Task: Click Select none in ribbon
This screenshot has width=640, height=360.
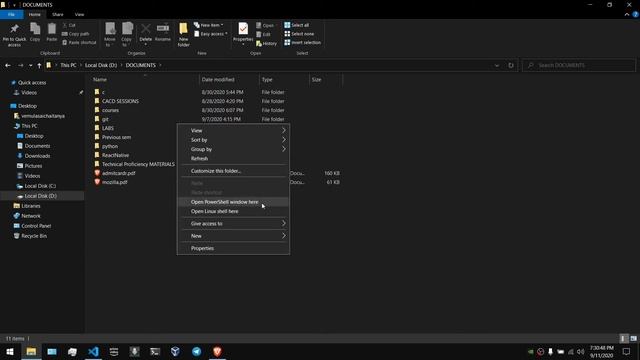Action: tap(299, 34)
